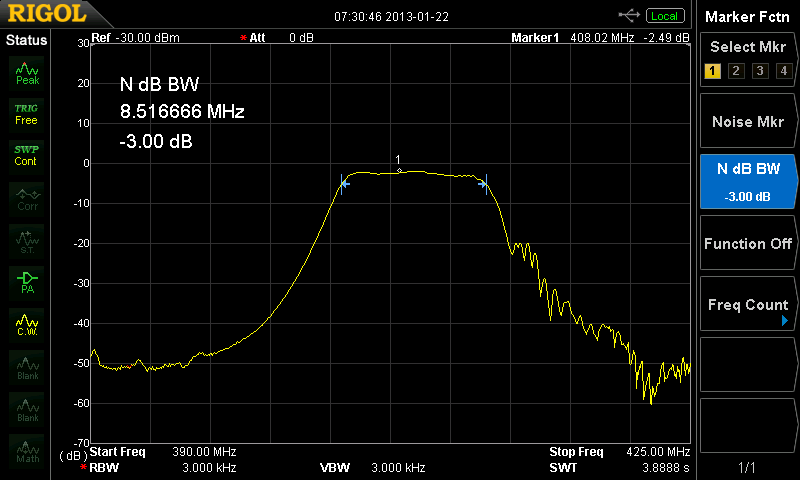Click the 8.516666 MHz bandwidth result
The image size is (800, 480).
[x=182, y=111]
